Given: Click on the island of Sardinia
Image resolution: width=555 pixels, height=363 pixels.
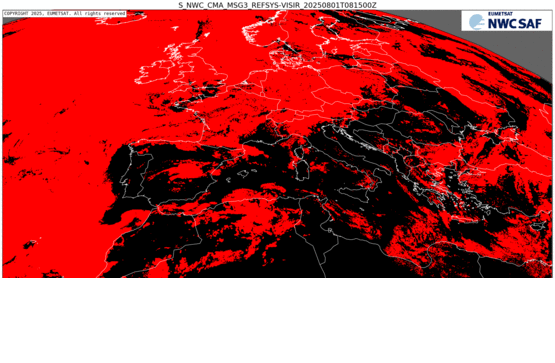Looking at the screenshot, I should (303, 171).
